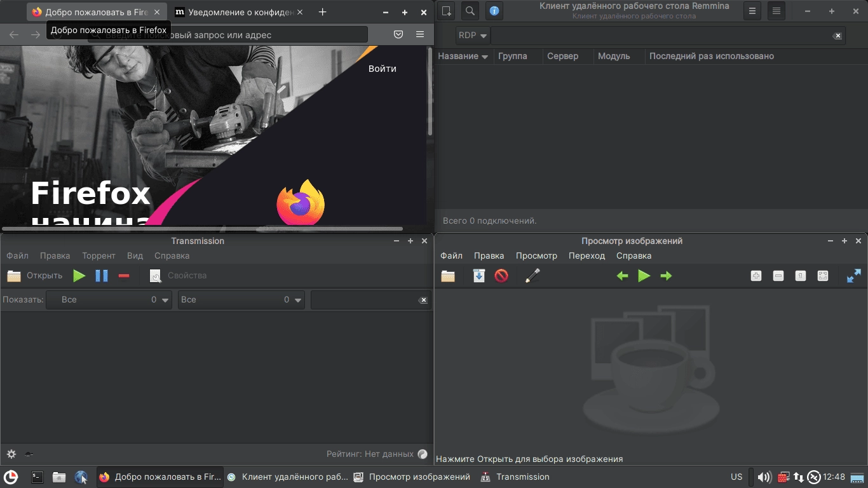Pause torrent with blue pause icon
Image resolution: width=868 pixels, height=488 pixels.
click(x=102, y=276)
